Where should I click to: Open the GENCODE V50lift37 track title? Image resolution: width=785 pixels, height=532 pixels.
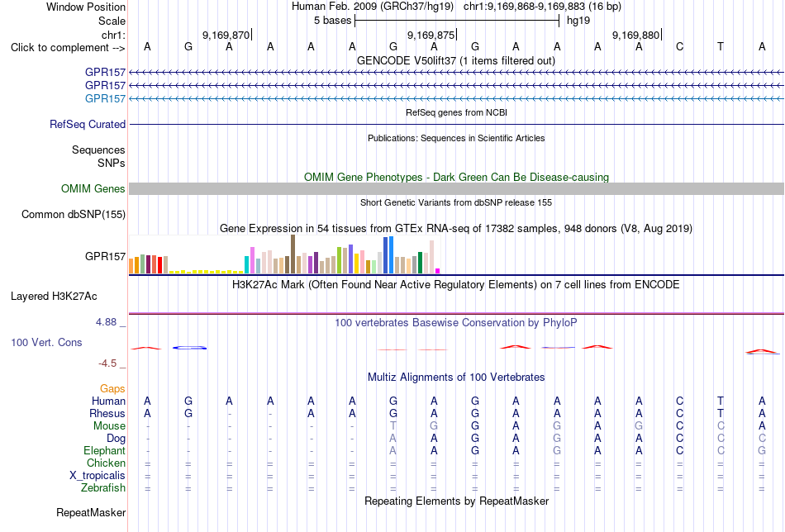(456, 60)
